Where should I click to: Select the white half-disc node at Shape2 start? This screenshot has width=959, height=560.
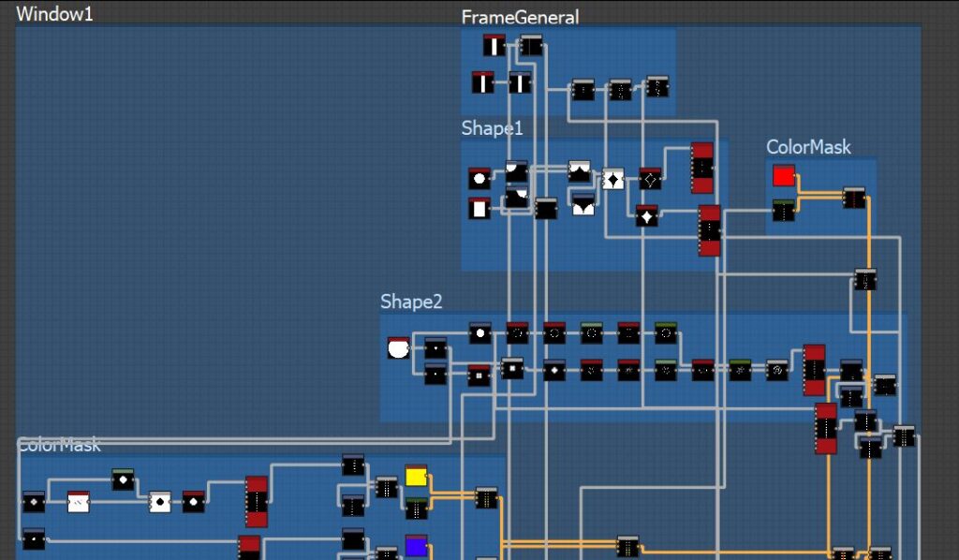click(x=398, y=347)
